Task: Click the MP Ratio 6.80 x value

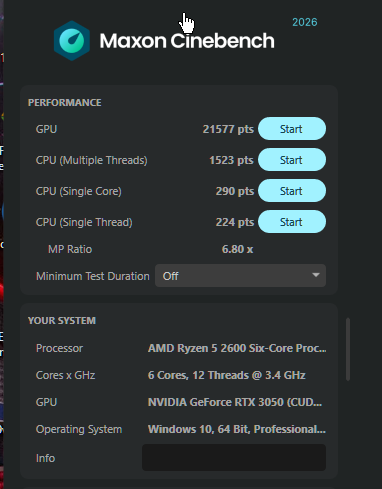Action: click(237, 249)
